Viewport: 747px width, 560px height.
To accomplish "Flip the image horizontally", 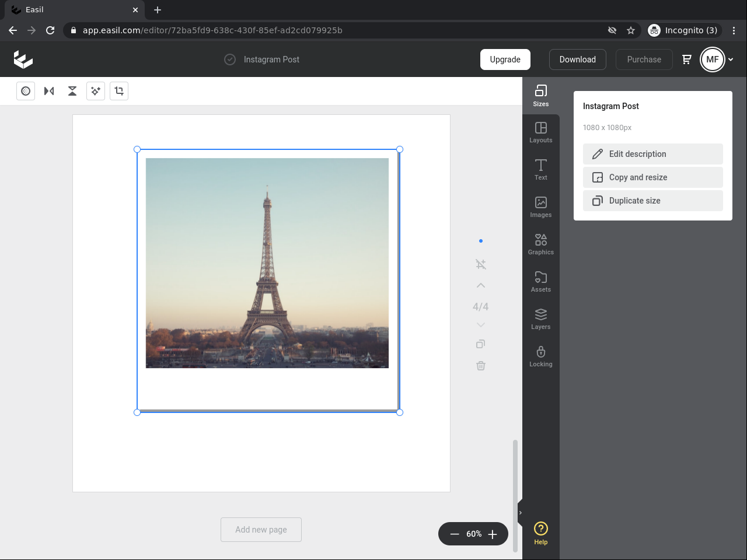I will (x=49, y=91).
